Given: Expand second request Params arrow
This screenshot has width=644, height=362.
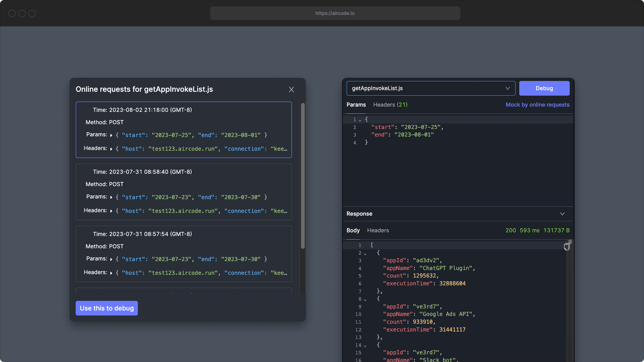Looking at the screenshot, I should pyautogui.click(x=112, y=197).
